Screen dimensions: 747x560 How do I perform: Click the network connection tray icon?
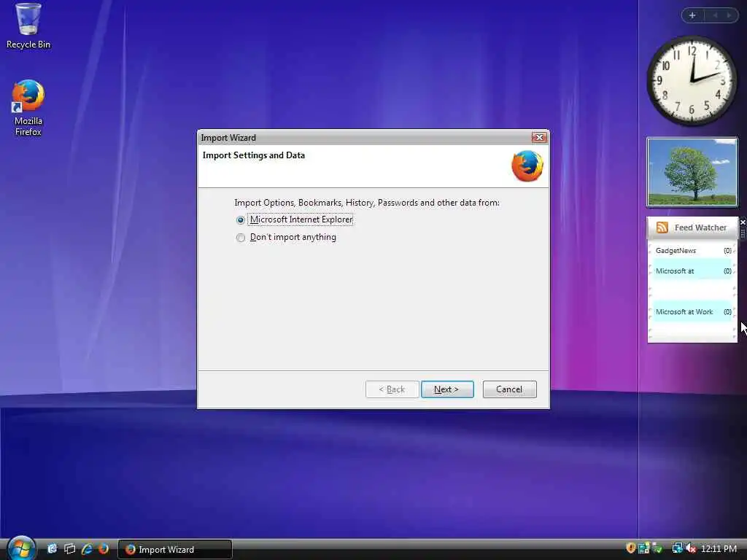coord(677,548)
